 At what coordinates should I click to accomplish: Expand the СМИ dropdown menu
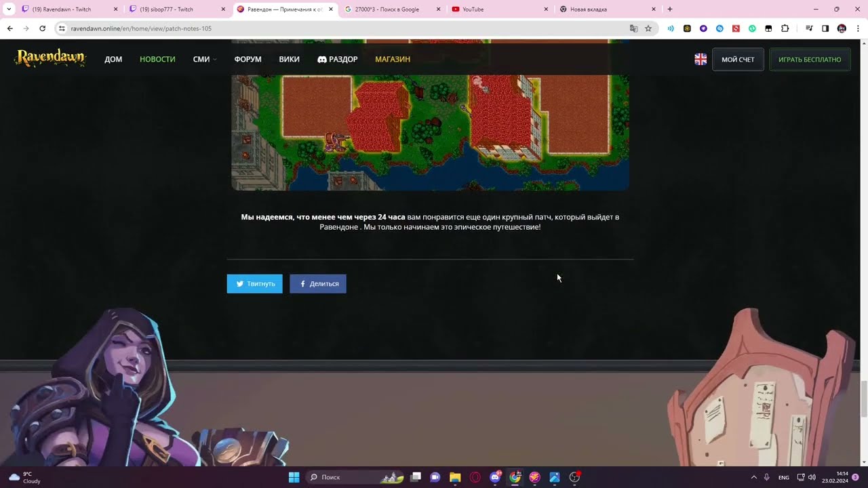205,60
